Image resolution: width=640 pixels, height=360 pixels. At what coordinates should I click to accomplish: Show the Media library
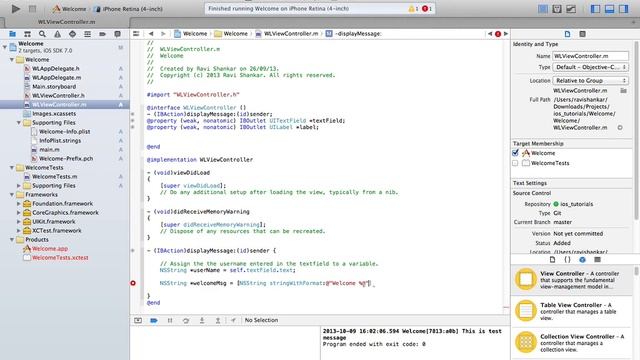[x=598, y=260]
